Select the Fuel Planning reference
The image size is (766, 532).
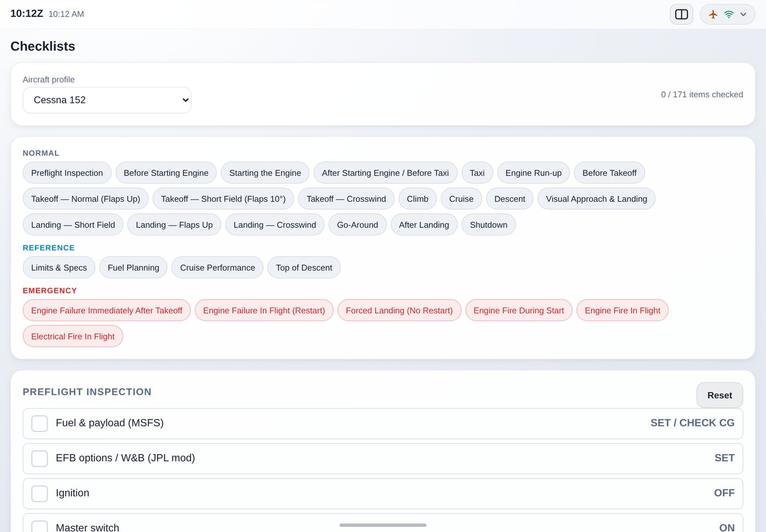tap(134, 267)
